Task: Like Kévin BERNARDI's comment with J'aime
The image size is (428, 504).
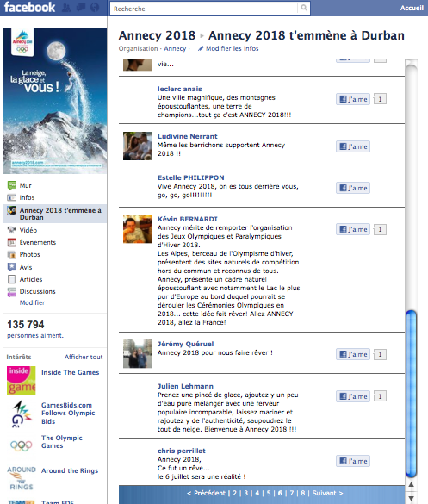Action: click(353, 229)
